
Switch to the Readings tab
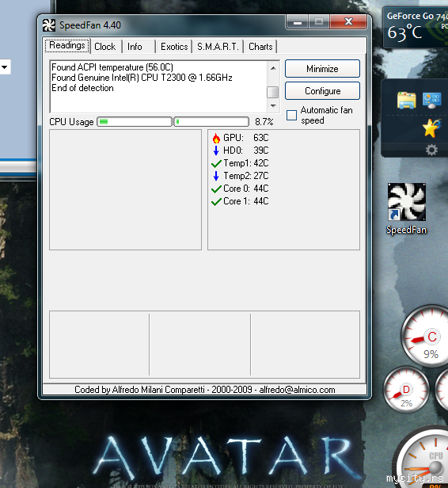tap(67, 45)
